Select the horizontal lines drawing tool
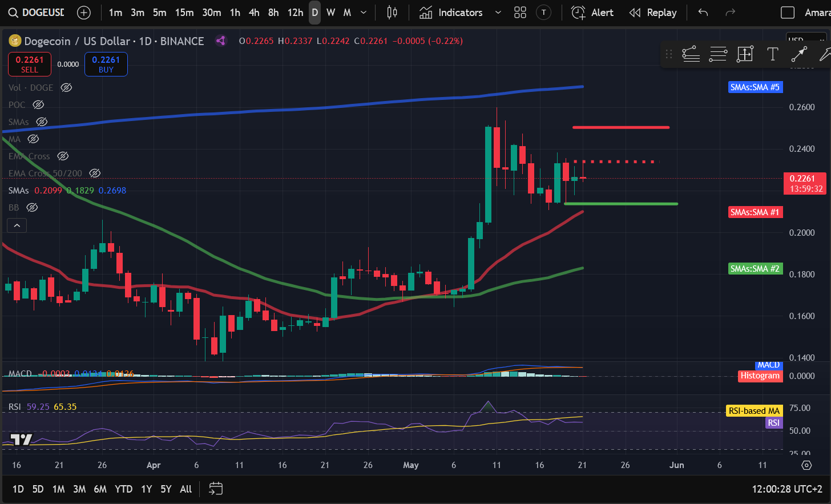This screenshot has width=831, height=504. [x=718, y=54]
